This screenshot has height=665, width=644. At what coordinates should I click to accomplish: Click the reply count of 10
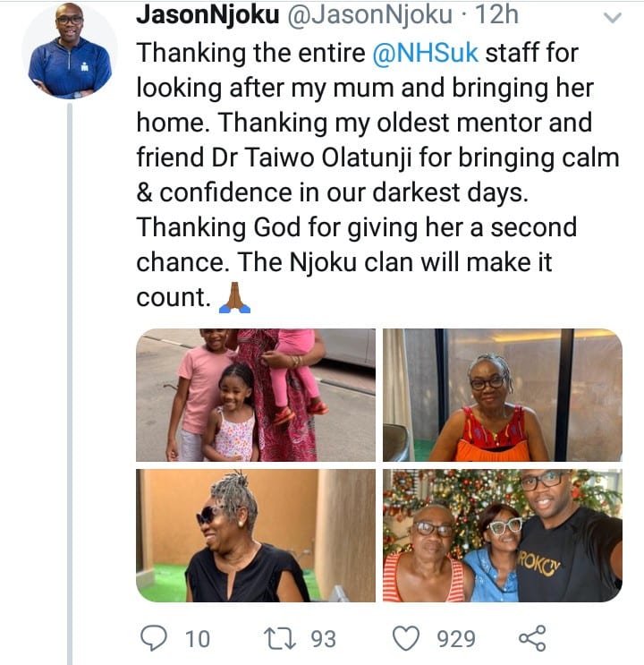(197, 638)
